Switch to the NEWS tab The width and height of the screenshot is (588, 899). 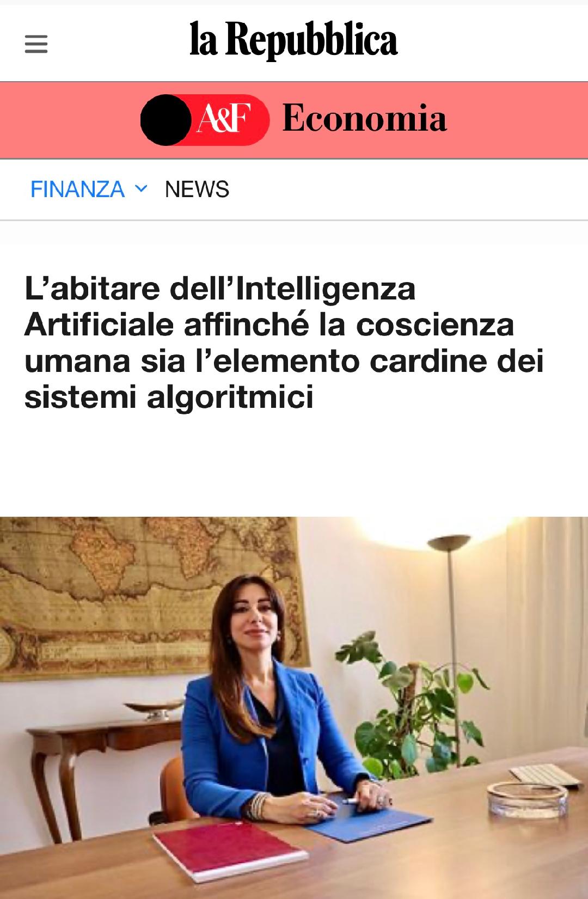click(x=197, y=189)
